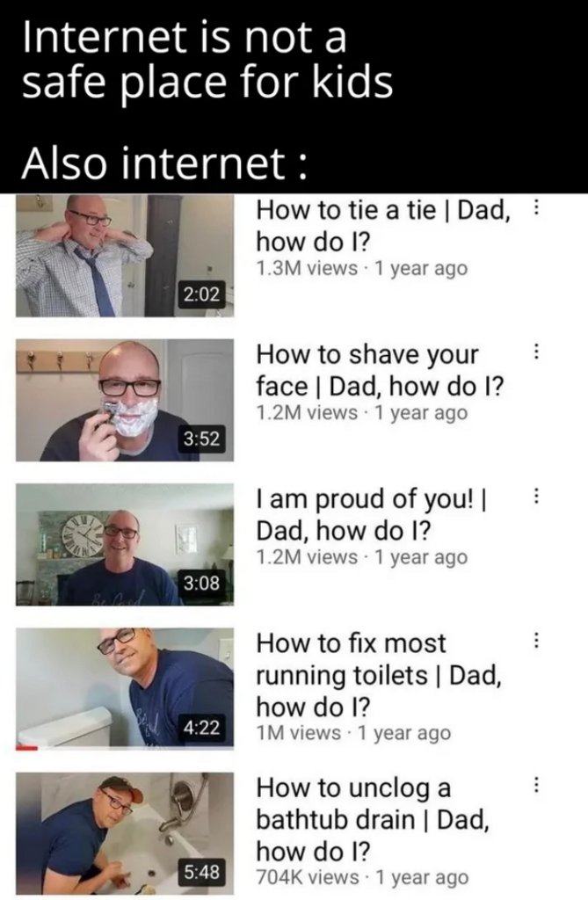Select 'How to fix most running toilets' title
The height and width of the screenshot is (900, 588).
pos(379,675)
